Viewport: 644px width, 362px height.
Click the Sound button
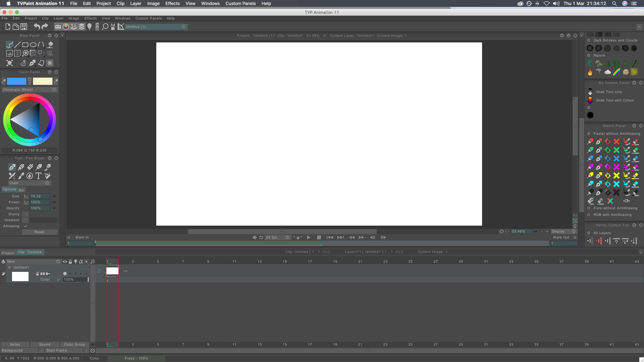pos(45,345)
